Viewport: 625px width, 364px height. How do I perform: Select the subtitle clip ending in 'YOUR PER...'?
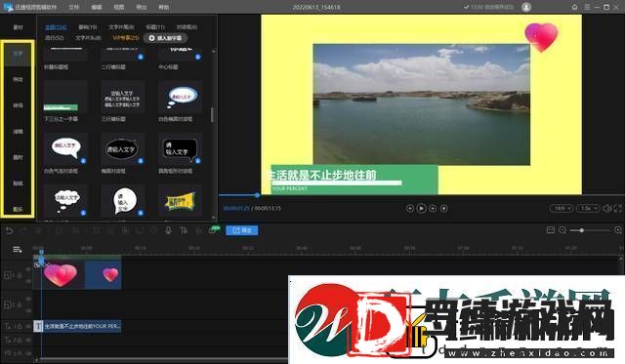(77, 326)
